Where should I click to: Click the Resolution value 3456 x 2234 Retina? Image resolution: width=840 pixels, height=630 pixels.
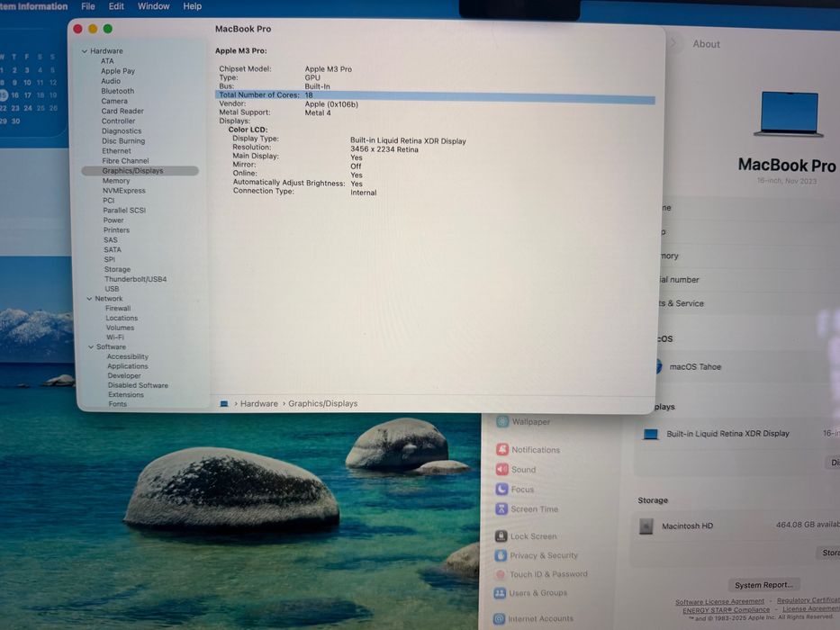pyautogui.click(x=384, y=149)
